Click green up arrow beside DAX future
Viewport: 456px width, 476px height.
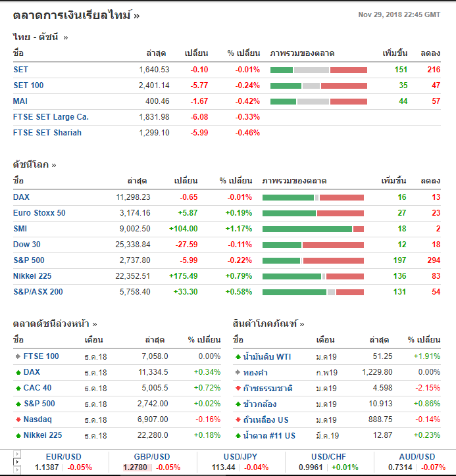tap(18, 372)
